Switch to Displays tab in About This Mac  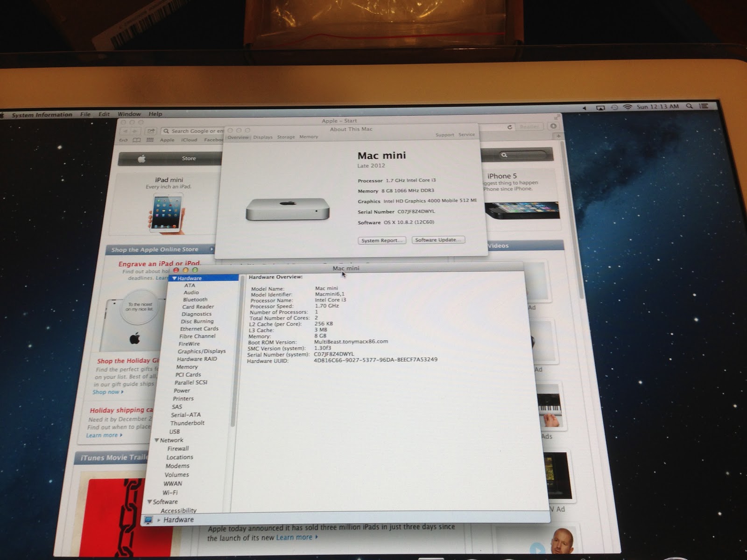pyautogui.click(x=263, y=137)
